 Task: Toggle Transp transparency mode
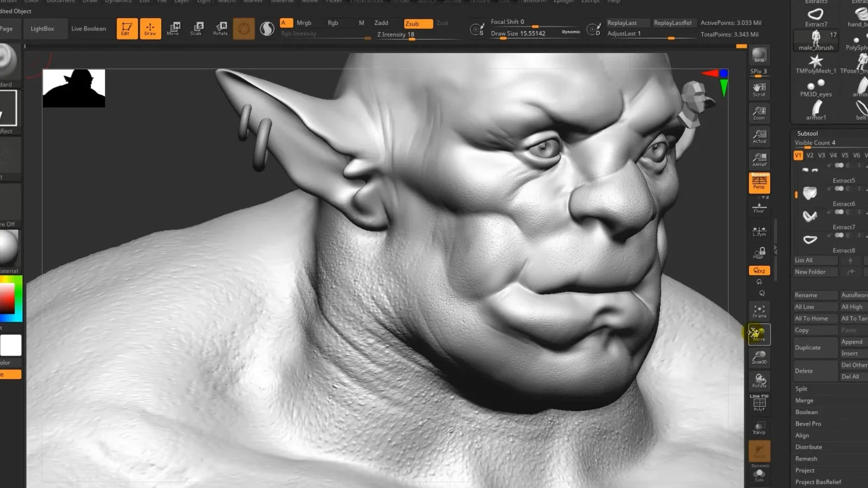tap(759, 428)
